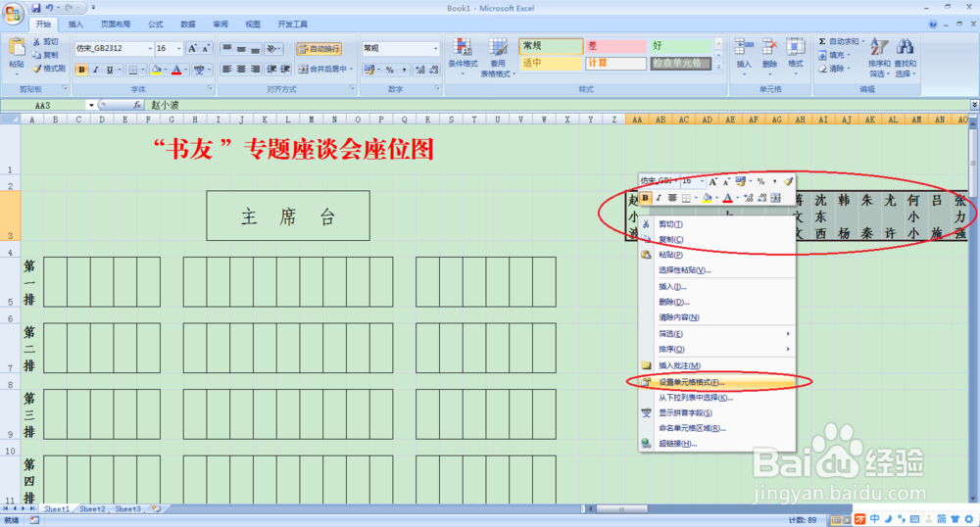This screenshot has width=980, height=527.
Task: Click increase decimal icon in ribbon
Action: (x=420, y=70)
